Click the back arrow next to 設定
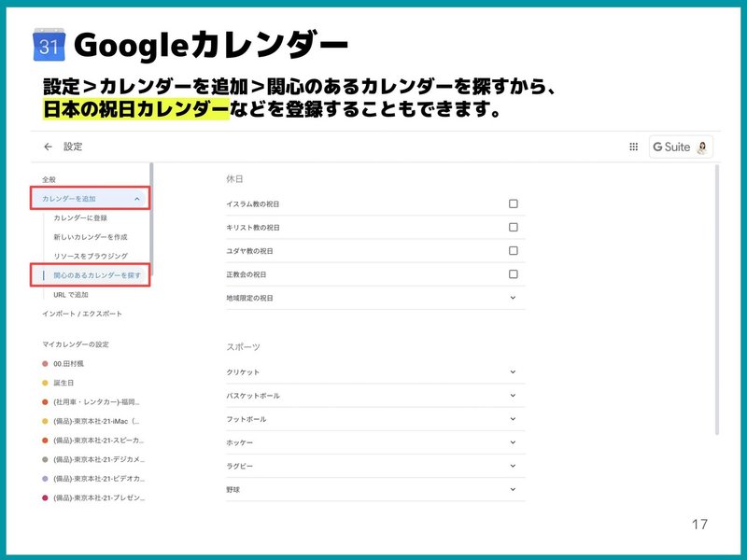 pos(48,147)
